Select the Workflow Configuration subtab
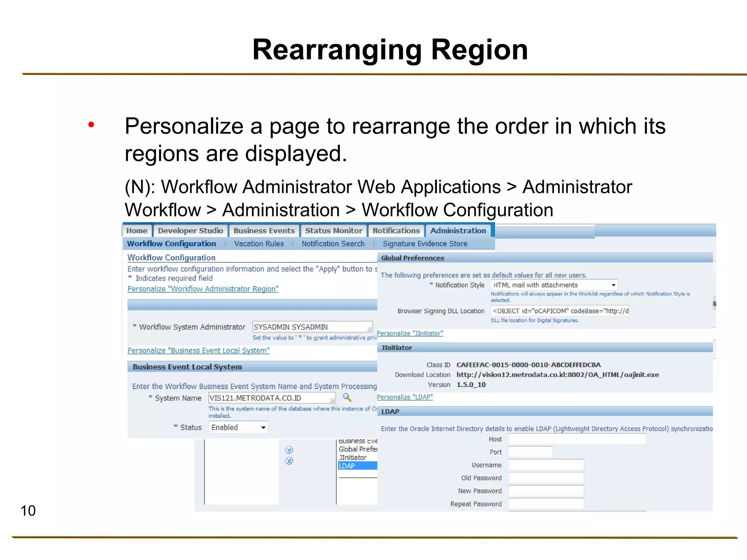This screenshot has width=747, height=560. (171, 244)
